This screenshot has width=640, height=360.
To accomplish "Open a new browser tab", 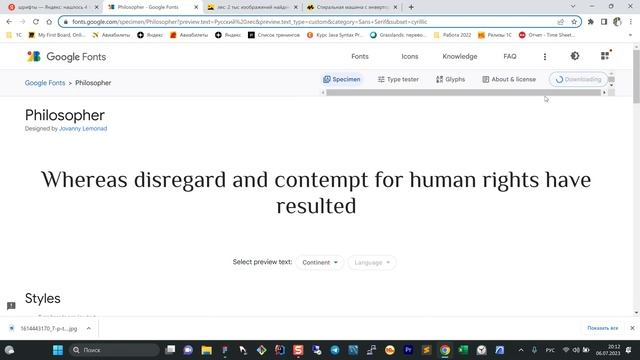I will tap(411, 7).
